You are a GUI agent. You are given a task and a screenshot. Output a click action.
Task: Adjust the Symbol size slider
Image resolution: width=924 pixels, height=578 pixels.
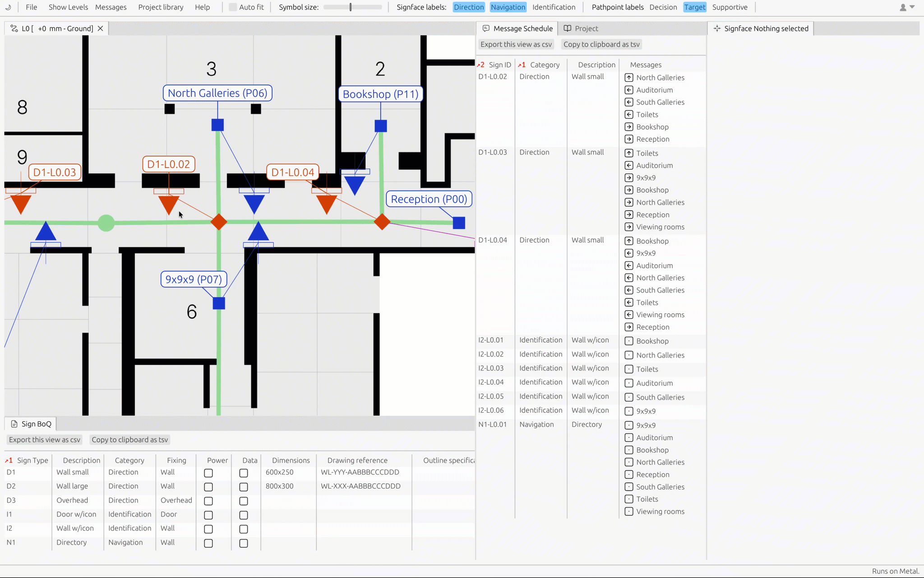click(351, 7)
